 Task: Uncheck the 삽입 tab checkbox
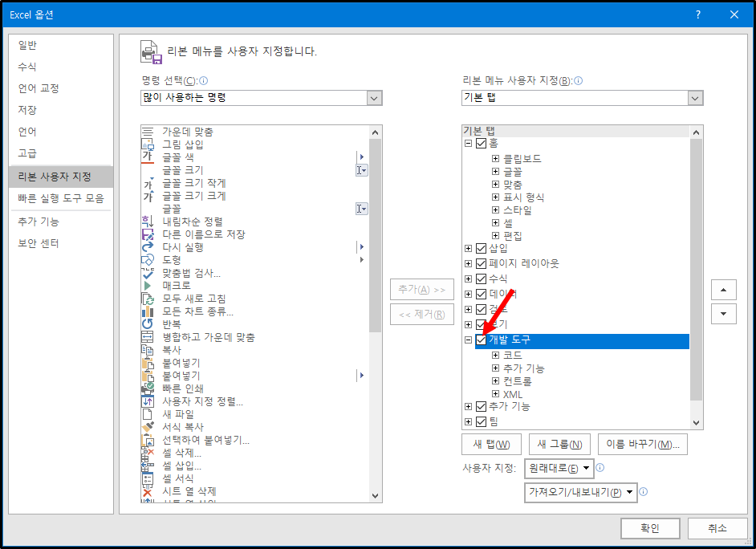(481, 248)
